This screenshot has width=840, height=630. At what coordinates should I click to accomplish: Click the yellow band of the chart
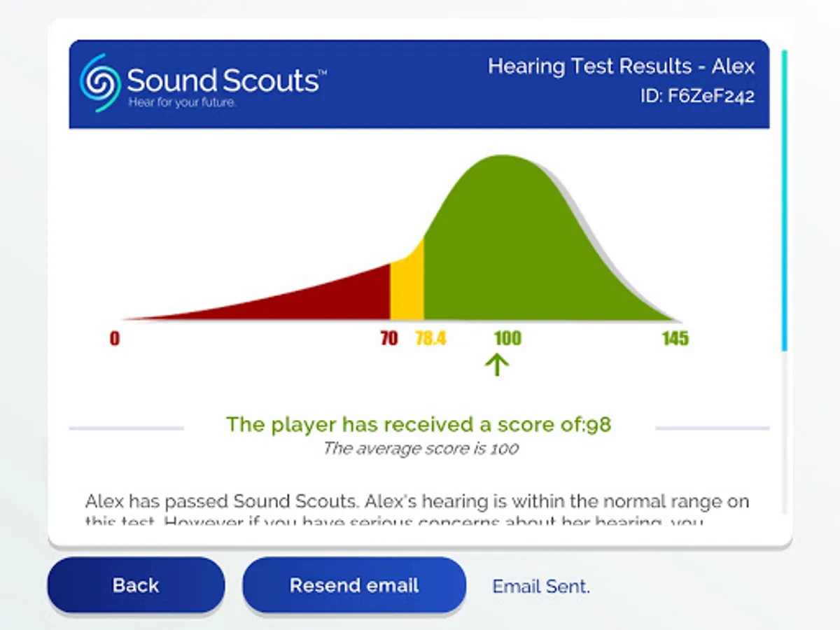(407, 287)
